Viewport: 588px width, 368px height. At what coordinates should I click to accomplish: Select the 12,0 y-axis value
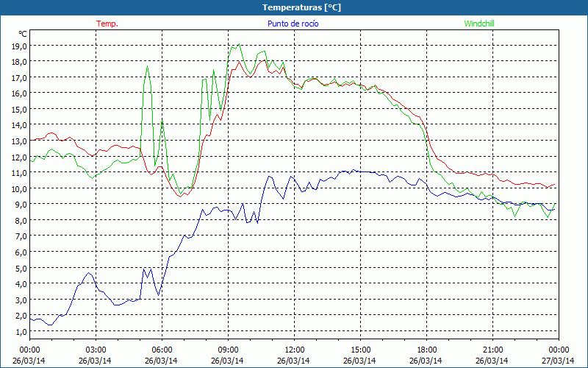(x=20, y=158)
